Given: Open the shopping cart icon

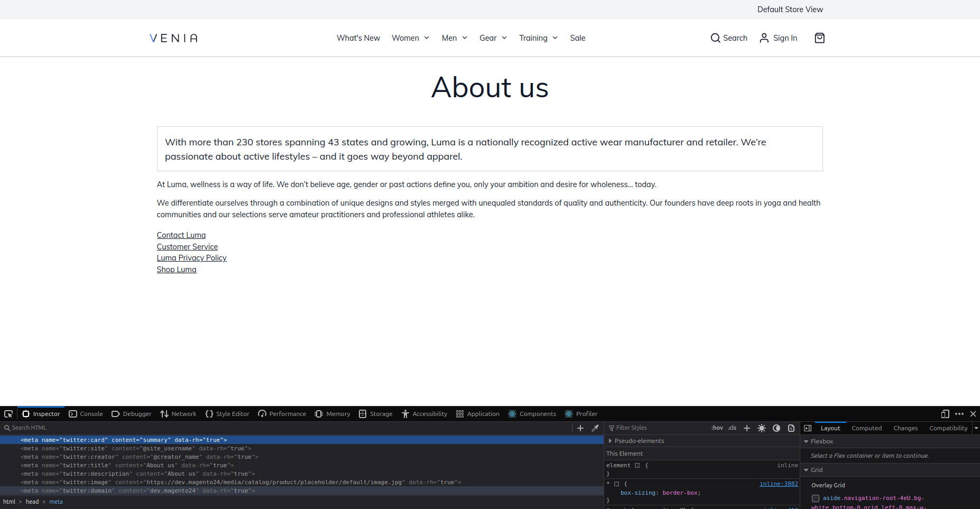Looking at the screenshot, I should tap(819, 38).
